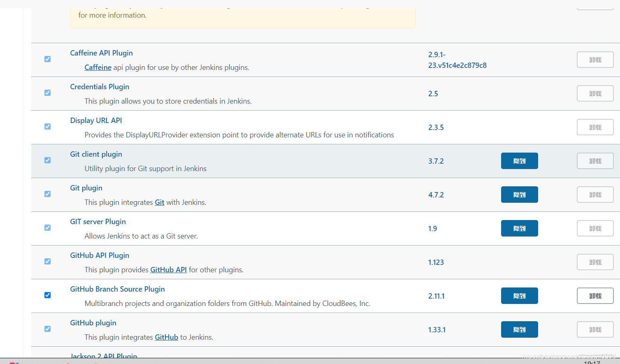This screenshot has width=620, height=364.
Task: Downgrade the Git plugin
Action: click(x=520, y=195)
